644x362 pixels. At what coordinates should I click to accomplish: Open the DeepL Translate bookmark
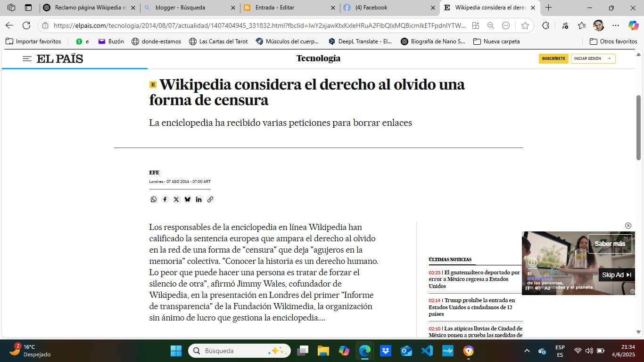point(360,41)
